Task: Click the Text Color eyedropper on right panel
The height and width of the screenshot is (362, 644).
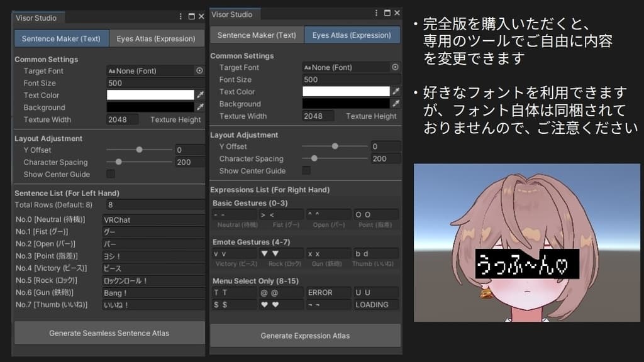Action: click(396, 91)
